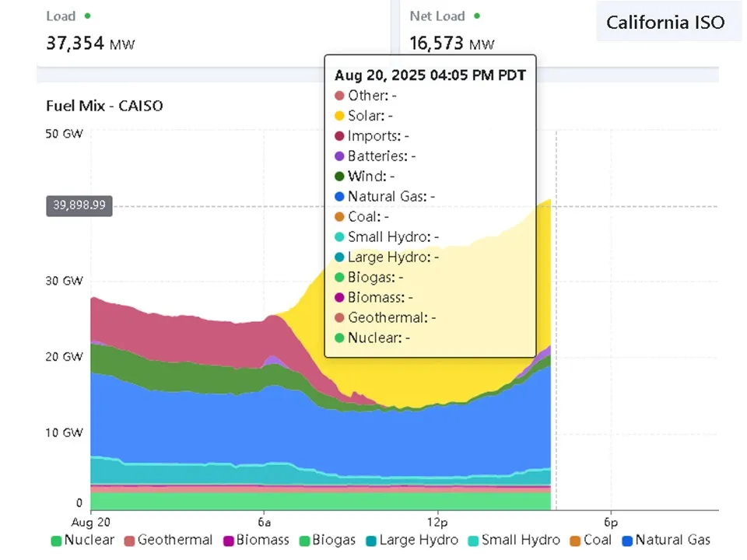Click the Aug 20 date axis label
Image resolution: width=747 pixels, height=560 pixels.
[x=91, y=520]
